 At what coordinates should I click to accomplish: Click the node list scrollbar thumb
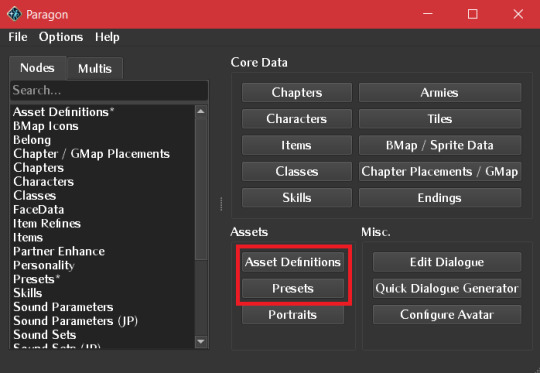(x=201, y=188)
